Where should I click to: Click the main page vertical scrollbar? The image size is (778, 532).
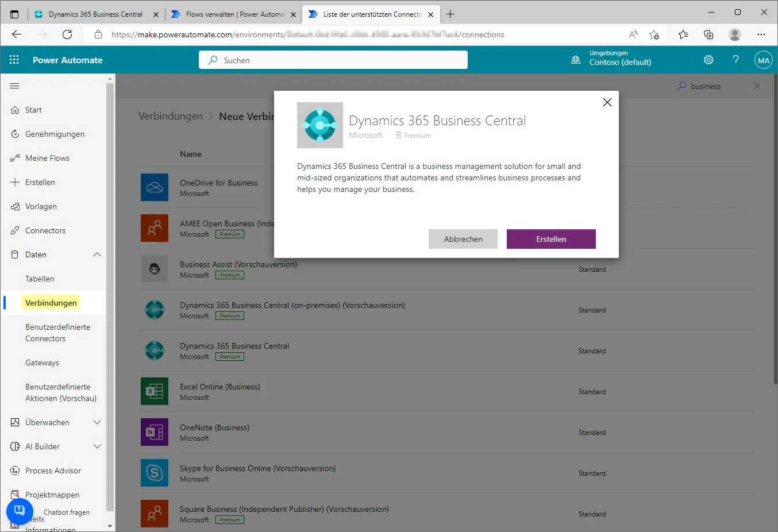[x=775, y=230]
